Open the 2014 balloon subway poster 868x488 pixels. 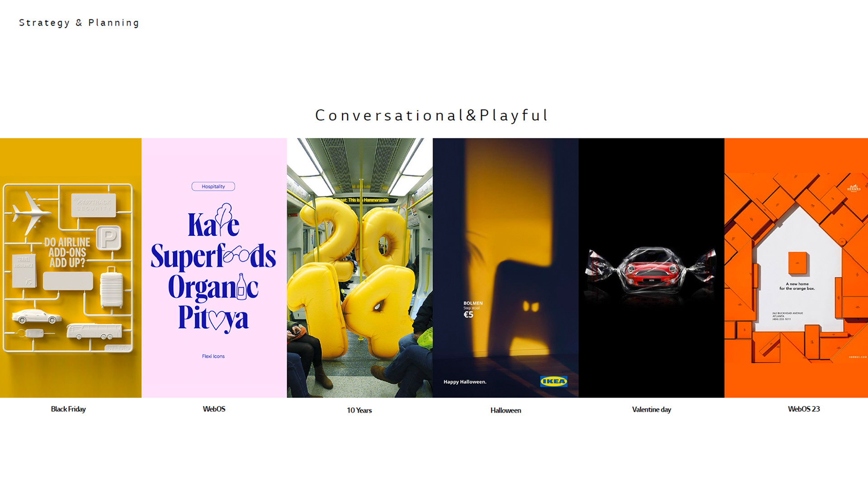(360, 268)
